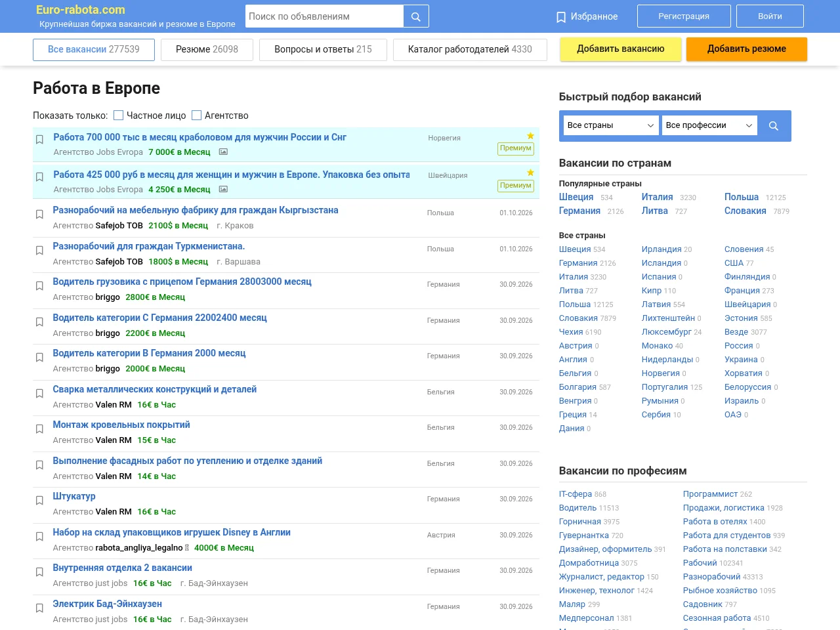Bookmark Водитель грузовика с прицепом vacancy

point(39,286)
